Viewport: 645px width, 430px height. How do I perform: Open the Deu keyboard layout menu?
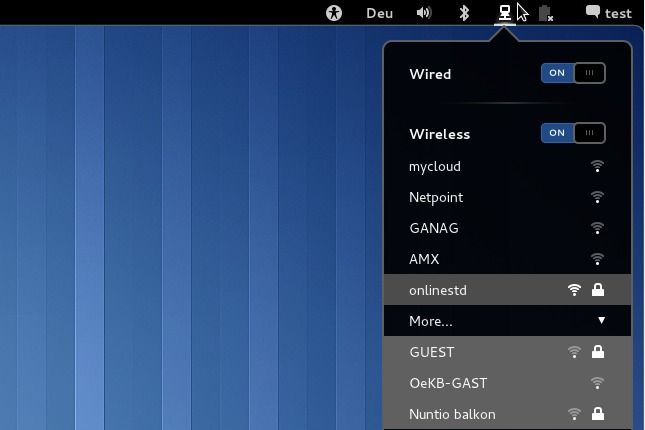tap(379, 13)
